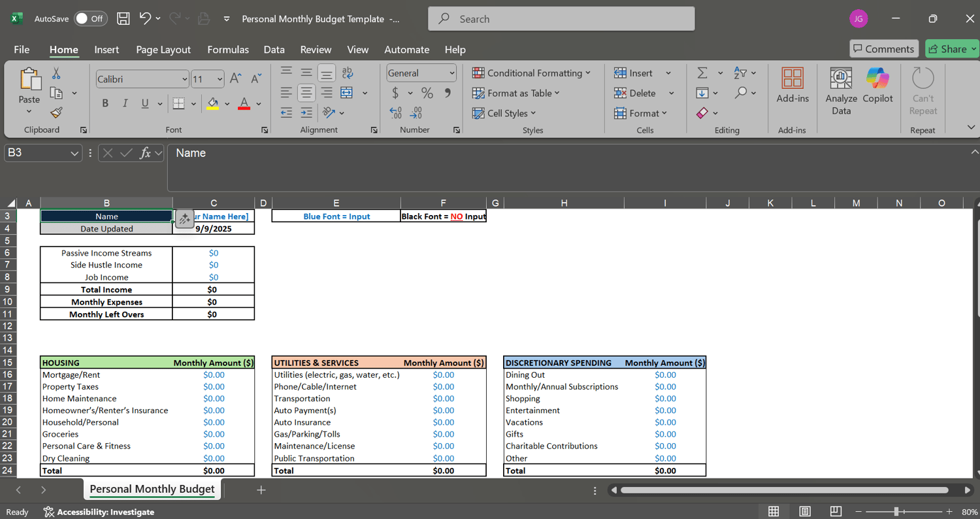Open the Calibri font name dropdown
Viewport: 980px width, 519px height.
(x=185, y=79)
